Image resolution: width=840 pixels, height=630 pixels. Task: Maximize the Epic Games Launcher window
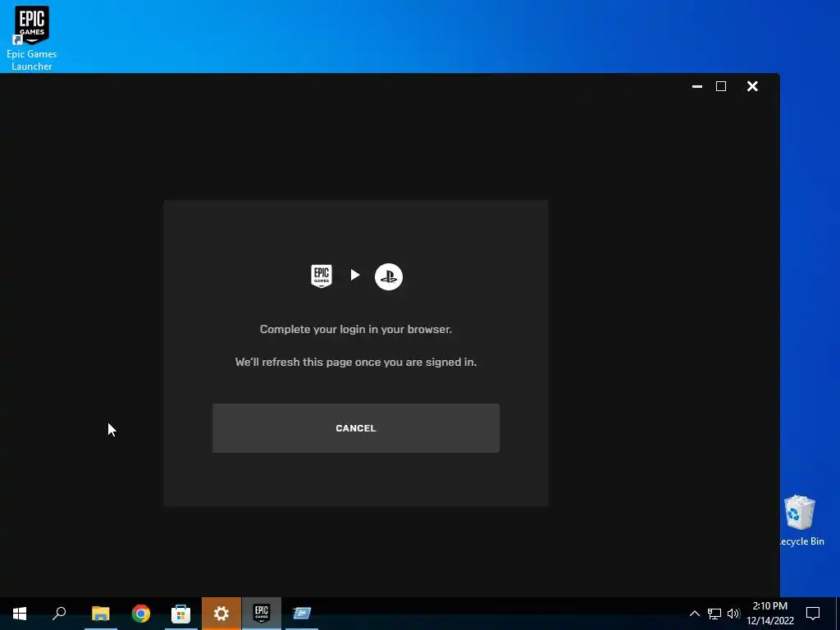[721, 86]
